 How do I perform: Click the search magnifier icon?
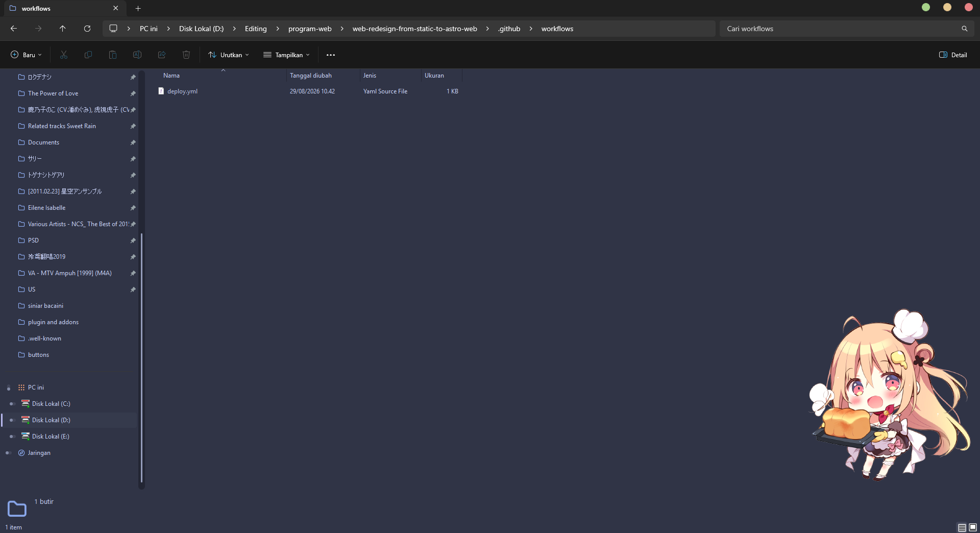point(965,29)
